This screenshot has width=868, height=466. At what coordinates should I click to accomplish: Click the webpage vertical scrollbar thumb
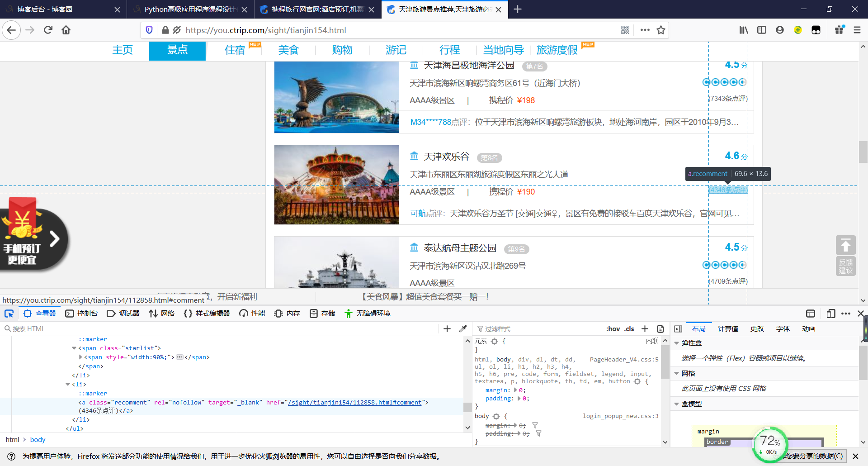click(863, 152)
